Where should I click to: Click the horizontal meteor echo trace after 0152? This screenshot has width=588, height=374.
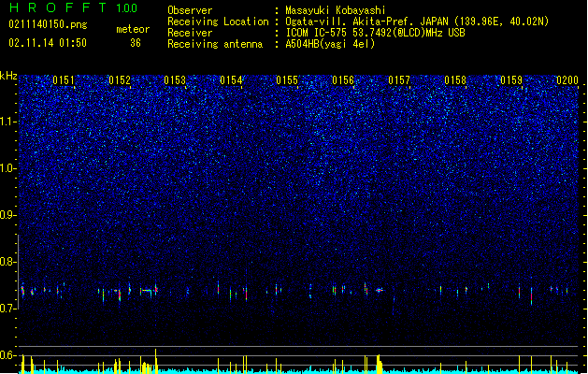coord(146,290)
